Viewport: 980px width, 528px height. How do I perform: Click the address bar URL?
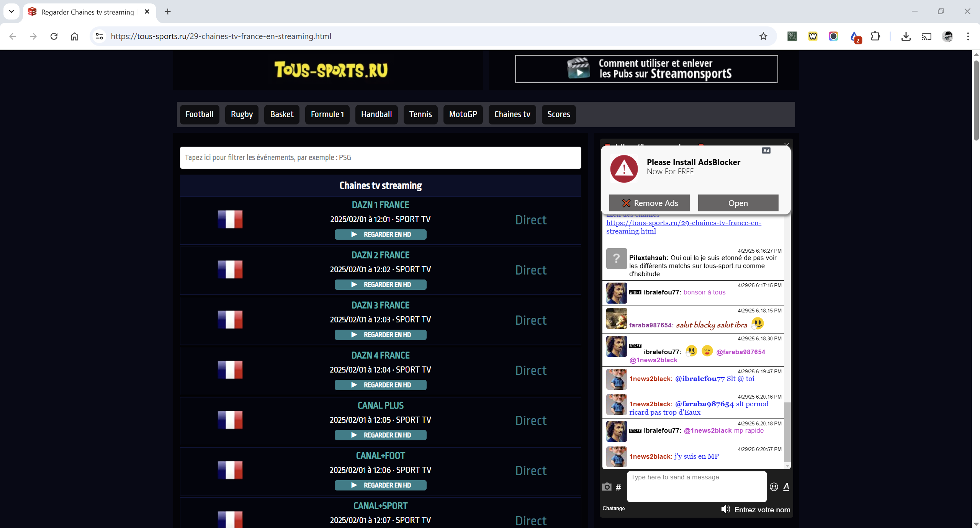point(221,36)
